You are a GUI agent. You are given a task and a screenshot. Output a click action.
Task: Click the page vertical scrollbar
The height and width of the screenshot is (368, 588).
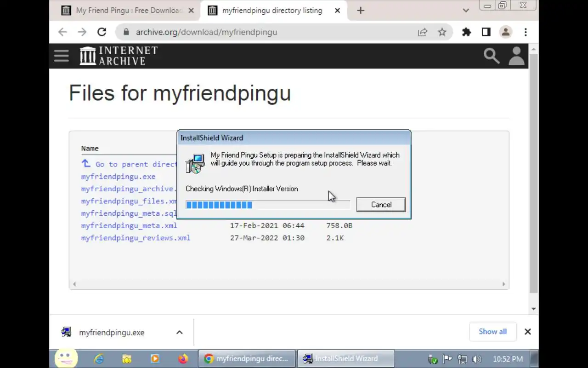(x=533, y=172)
